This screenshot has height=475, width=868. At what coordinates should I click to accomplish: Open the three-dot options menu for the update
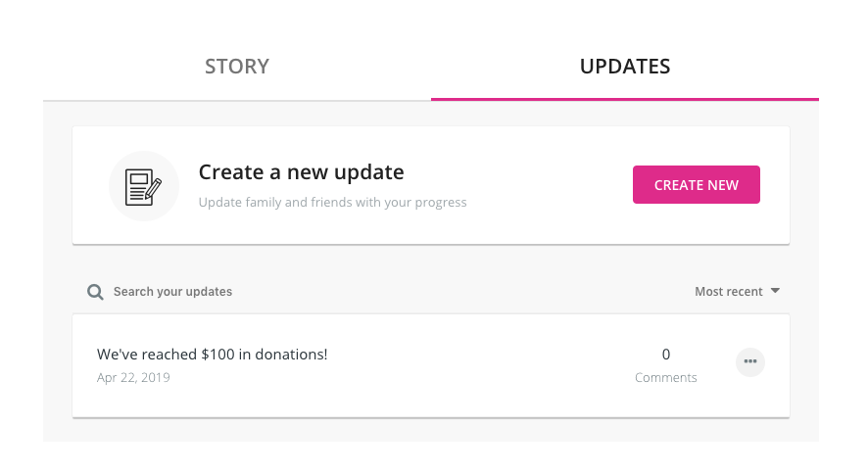[750, 361]
